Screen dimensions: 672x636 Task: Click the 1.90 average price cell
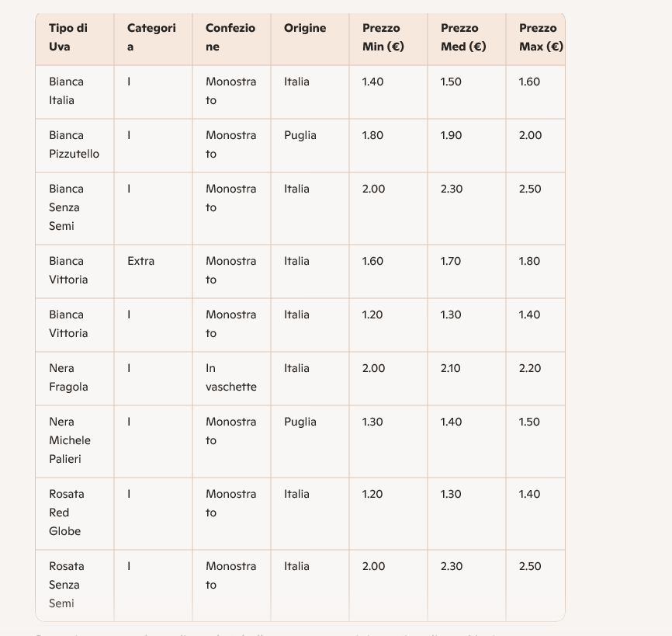coord(451,135)
